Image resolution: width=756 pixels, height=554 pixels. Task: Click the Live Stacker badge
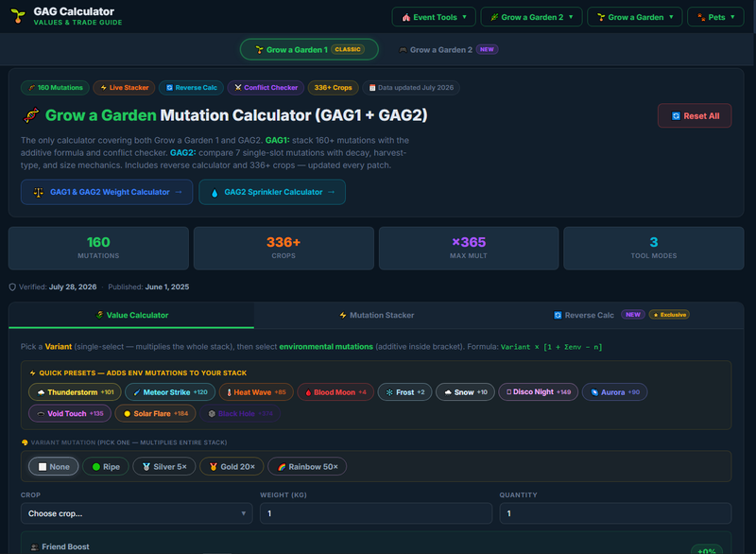point(124,88)
